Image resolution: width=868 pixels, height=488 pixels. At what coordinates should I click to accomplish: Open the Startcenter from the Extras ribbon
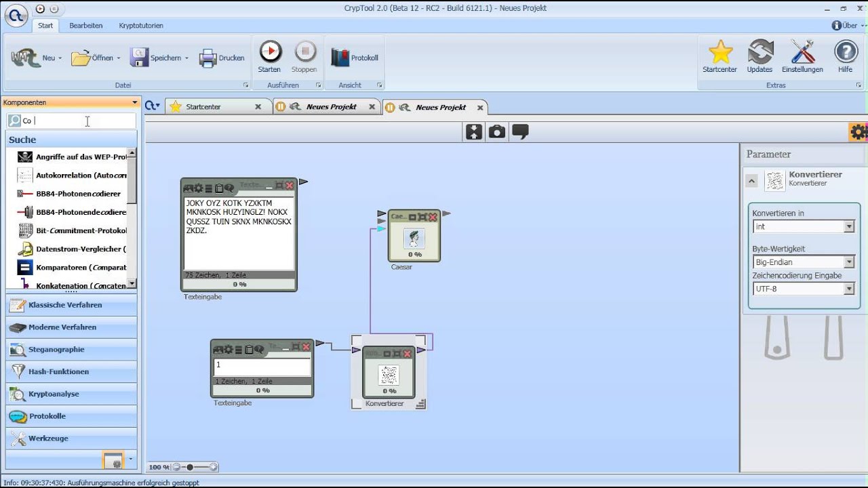[719, 57]
